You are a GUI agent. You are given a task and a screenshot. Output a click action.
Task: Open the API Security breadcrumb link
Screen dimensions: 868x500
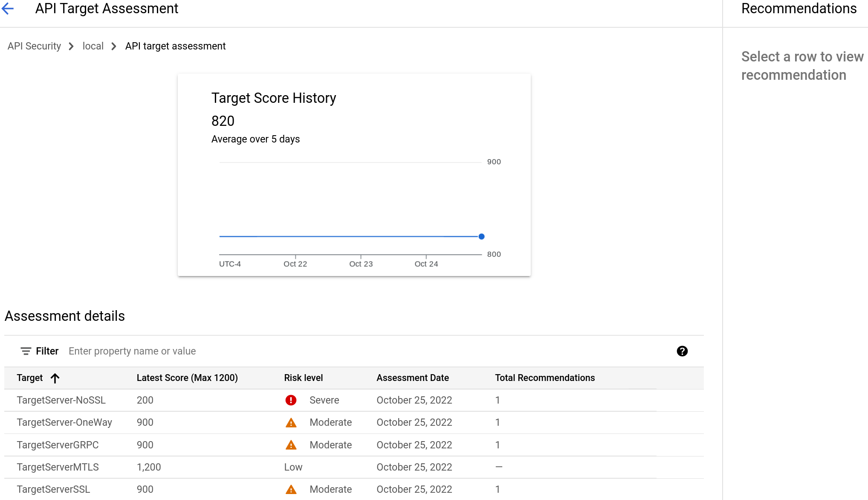tap(34, 46)
